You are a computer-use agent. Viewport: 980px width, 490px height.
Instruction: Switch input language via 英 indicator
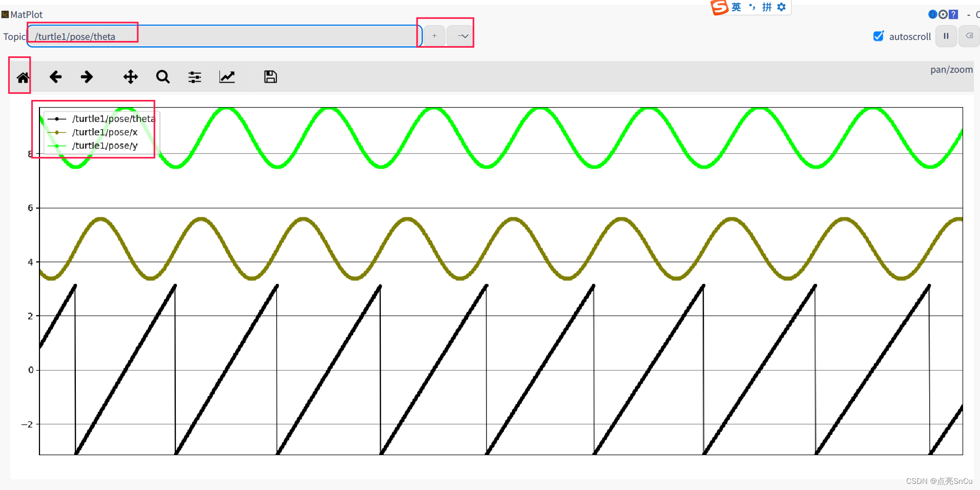736,7
